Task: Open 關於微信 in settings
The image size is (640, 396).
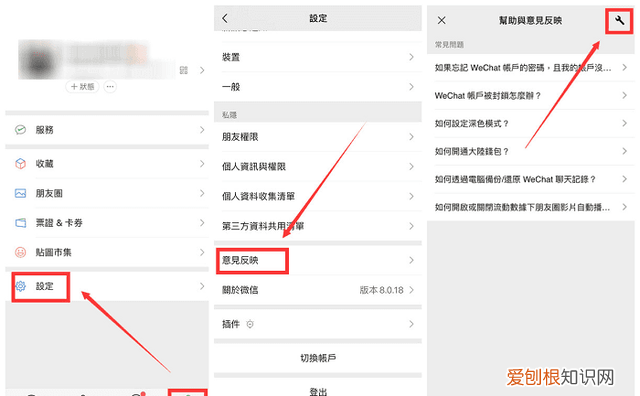Action: pos(318,290)
